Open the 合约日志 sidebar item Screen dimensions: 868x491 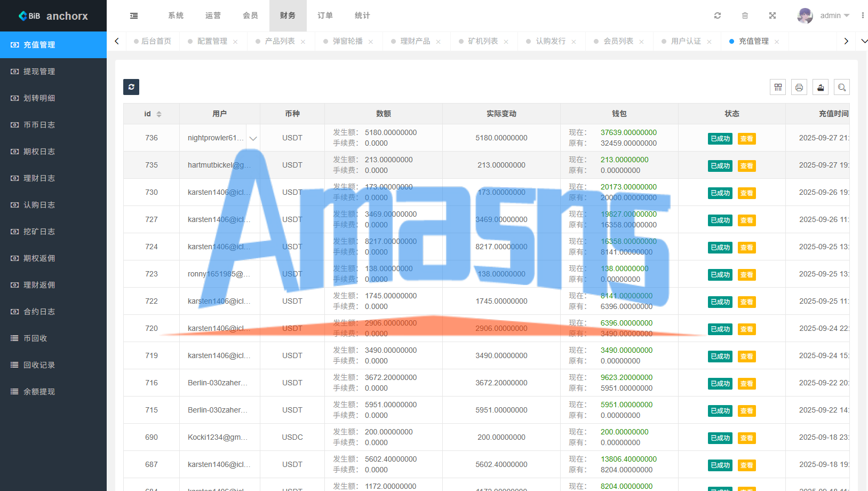point(53,312)
